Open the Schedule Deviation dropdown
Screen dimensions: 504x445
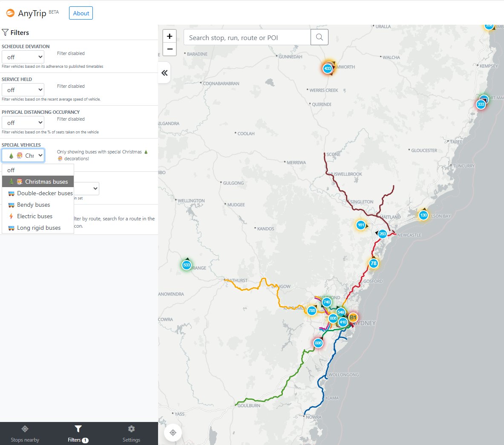[x=23, y=57]
